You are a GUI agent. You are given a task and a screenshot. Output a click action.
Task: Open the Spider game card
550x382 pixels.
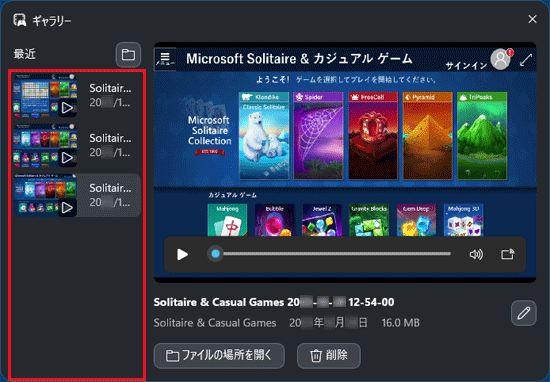[x=318, y=136]
